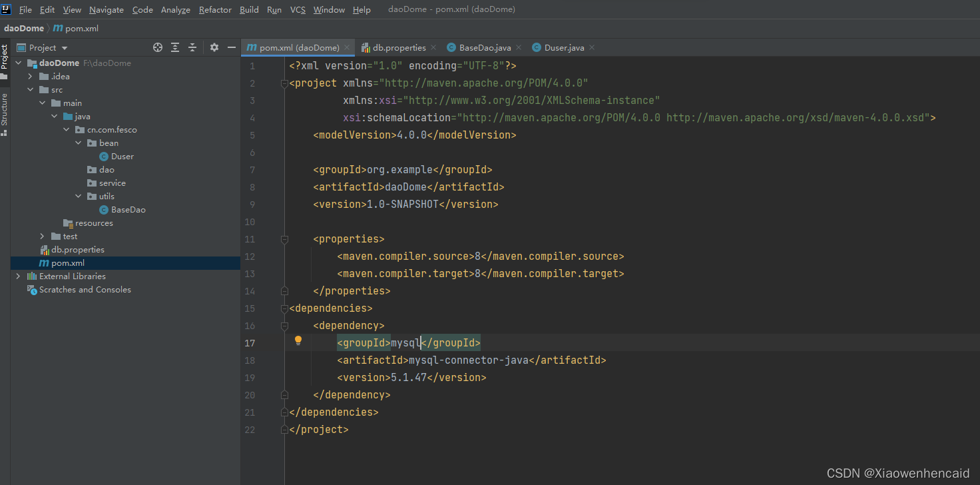Select the Duser.java editor tab
The width and height of the screenshot is (980, 485).
click(563, 47)
